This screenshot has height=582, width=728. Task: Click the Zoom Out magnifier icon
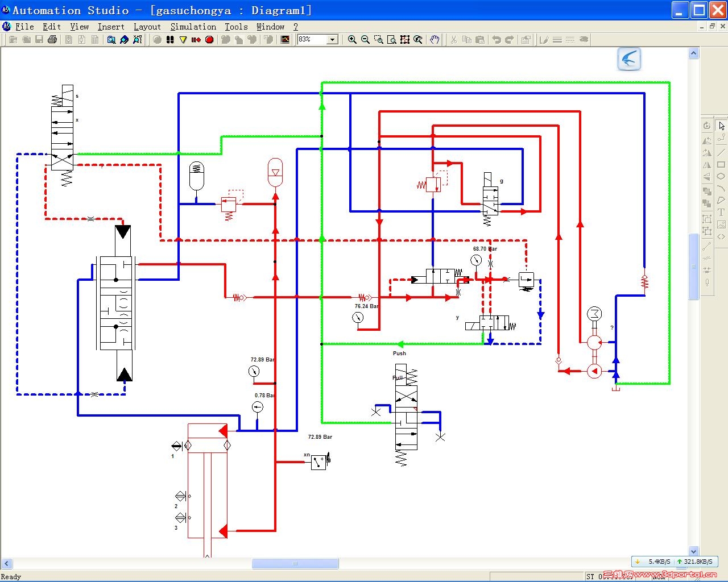(x=365, y=39)
